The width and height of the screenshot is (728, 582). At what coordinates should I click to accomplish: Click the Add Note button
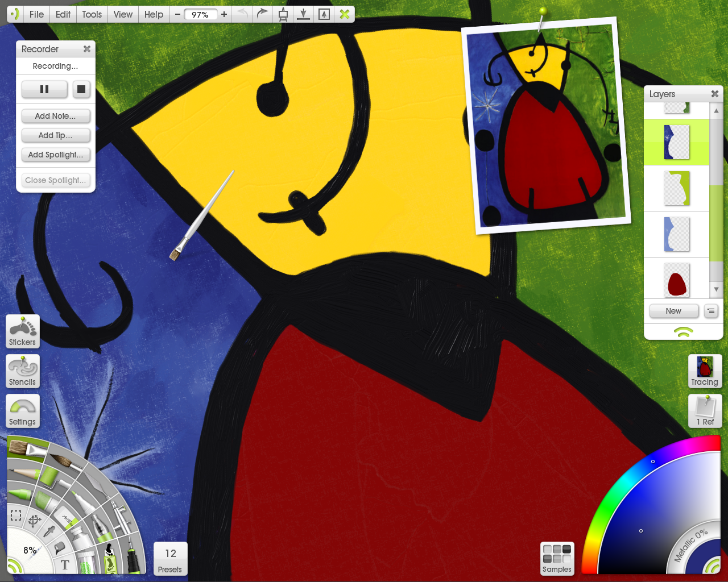56,116
